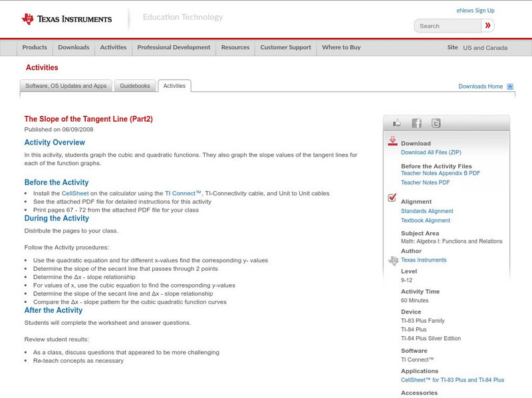Open the Resources menu

coord(235,47)
